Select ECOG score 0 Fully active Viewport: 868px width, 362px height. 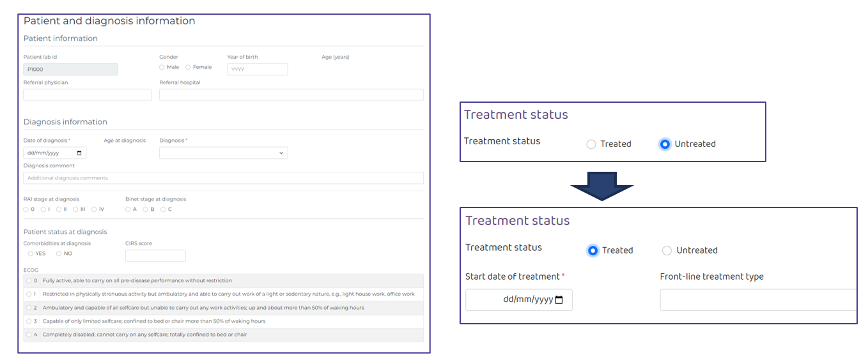click(29, 280)
